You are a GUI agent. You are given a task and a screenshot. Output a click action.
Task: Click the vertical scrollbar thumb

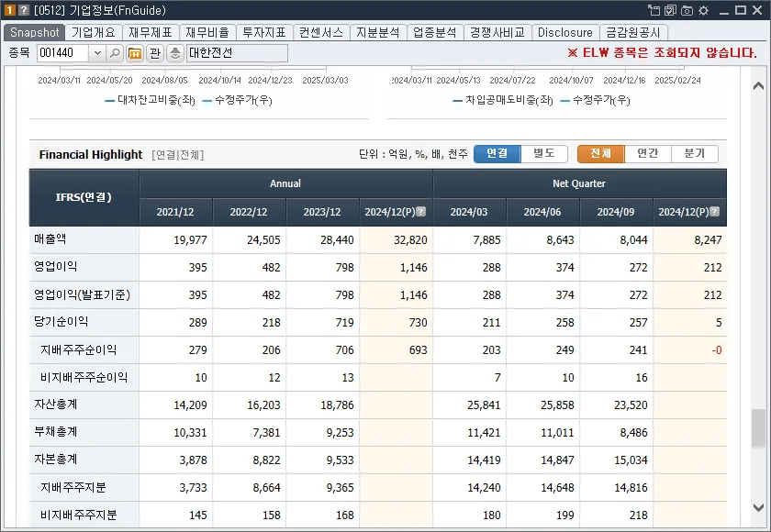(x=758, y=428)
